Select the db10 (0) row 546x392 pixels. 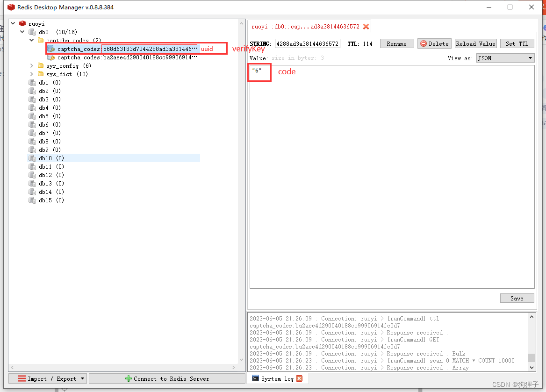coord(114,158)
